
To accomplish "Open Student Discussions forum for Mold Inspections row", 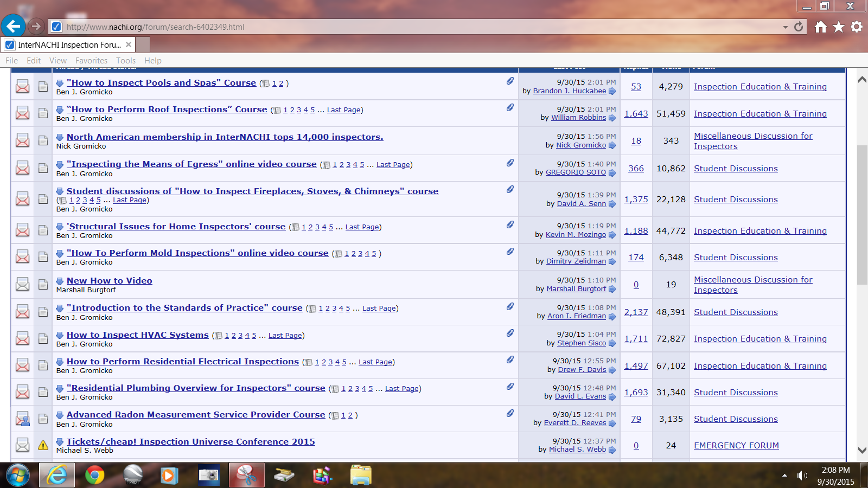I will coord(736,257).
